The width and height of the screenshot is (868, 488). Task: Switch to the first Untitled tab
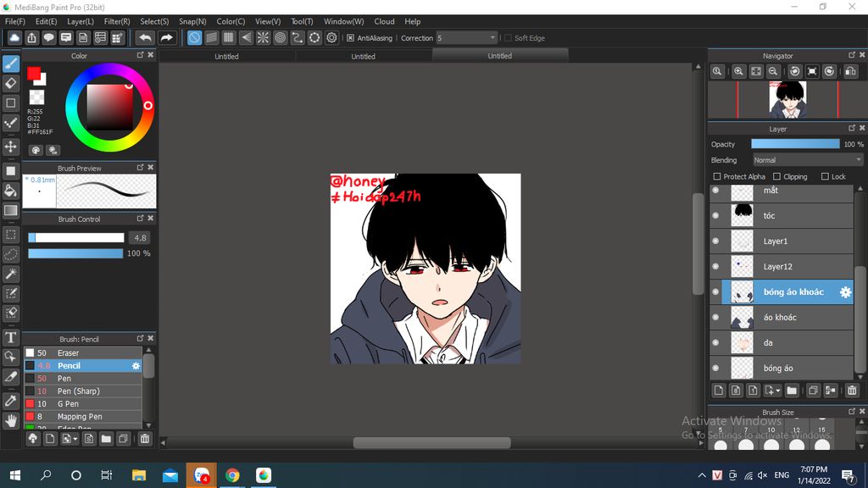click(x=226, y=56)
